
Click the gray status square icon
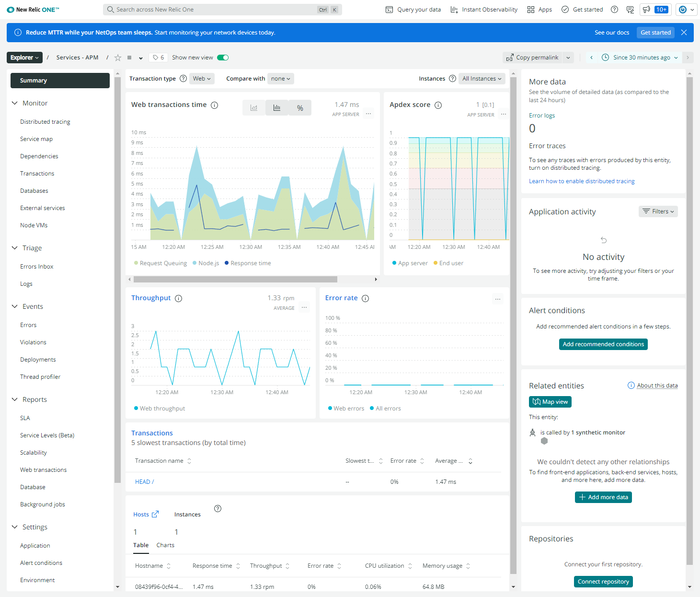[129, 58]
